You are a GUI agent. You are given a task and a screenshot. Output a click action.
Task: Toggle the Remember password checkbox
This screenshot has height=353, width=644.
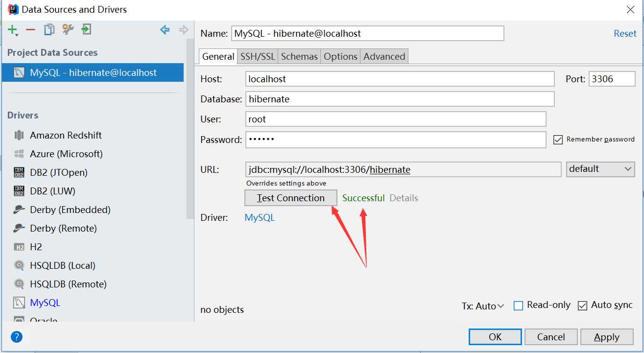click(558, 140)
